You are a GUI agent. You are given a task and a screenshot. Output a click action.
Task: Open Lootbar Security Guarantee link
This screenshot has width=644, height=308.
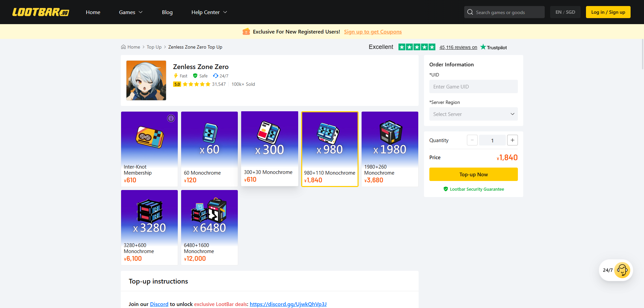(x=473, y=189)
